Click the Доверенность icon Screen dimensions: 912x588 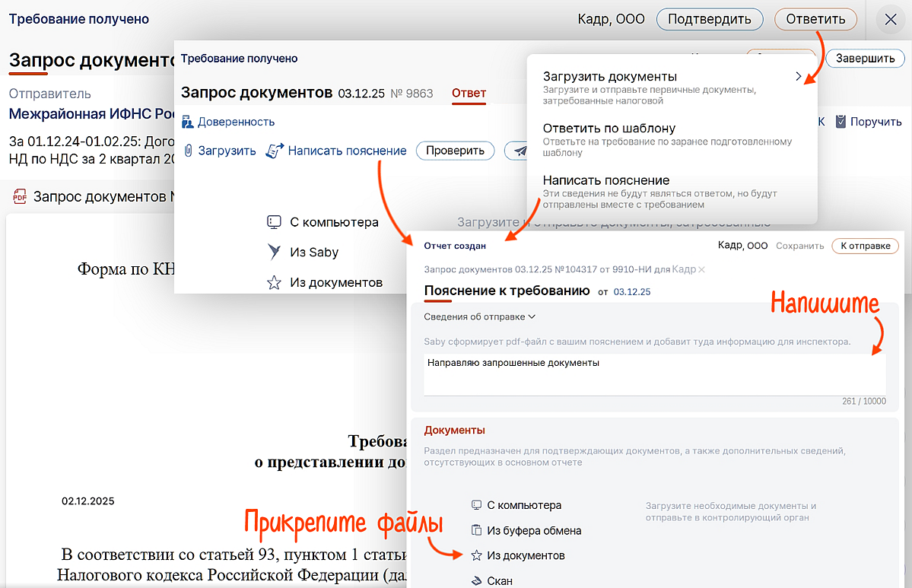pyautogui.click(x=187, y=122)
